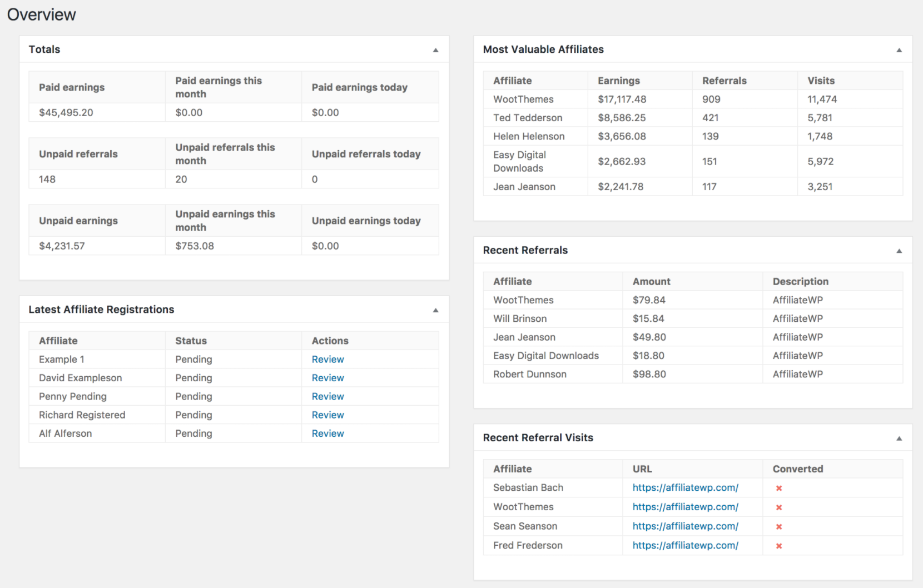Screen dimensions: 923x588
Task: Open Sebastian Bach's affiliatewp.com visit URL
Action: click(x=685, y=487)
